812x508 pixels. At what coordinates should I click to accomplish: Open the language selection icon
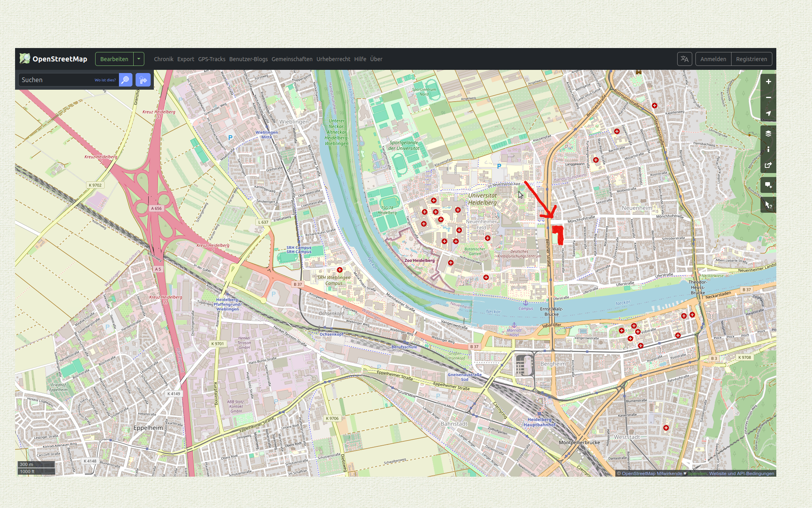click(x=685, y=59)
